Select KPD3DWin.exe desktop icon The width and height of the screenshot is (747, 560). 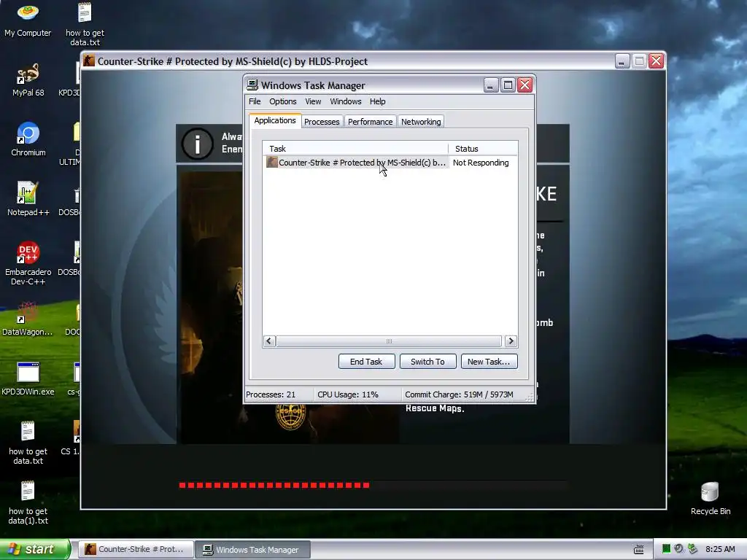point(28,378)
